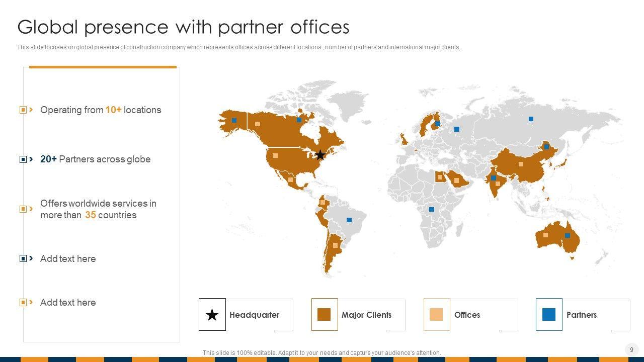Click the blue square bullet beside '20+ Partners'
Screen dimensions: 644x362
pyautogui.click(x=23, y=159)
